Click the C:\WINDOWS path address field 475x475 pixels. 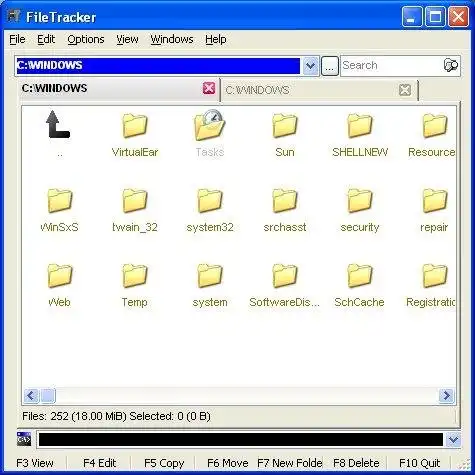point(158,66)
